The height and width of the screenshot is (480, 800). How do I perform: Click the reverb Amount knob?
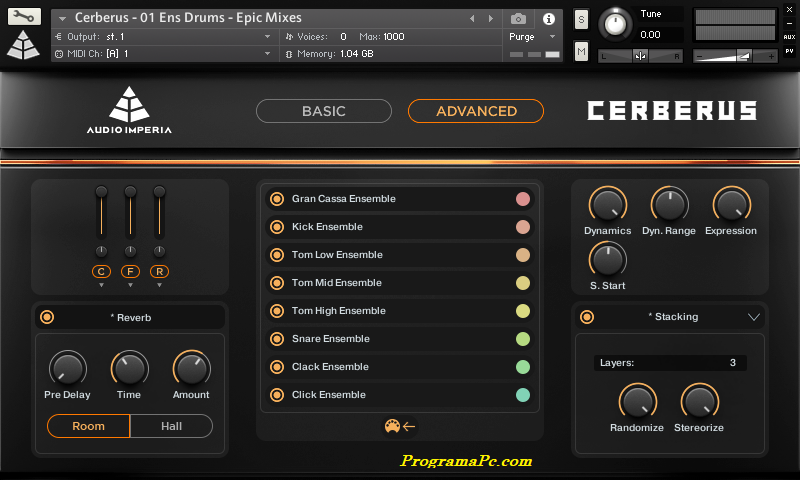191,368
